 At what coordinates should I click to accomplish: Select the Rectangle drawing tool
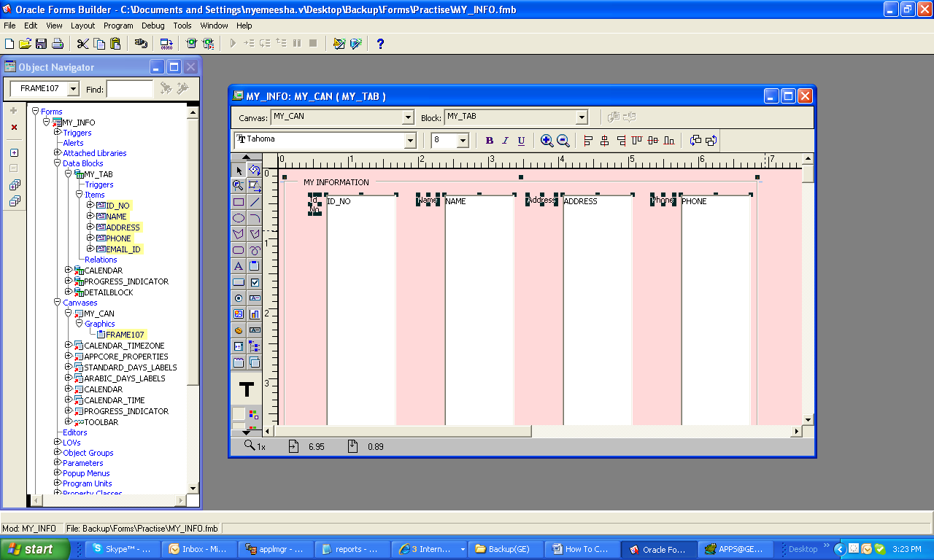(239, 202)
